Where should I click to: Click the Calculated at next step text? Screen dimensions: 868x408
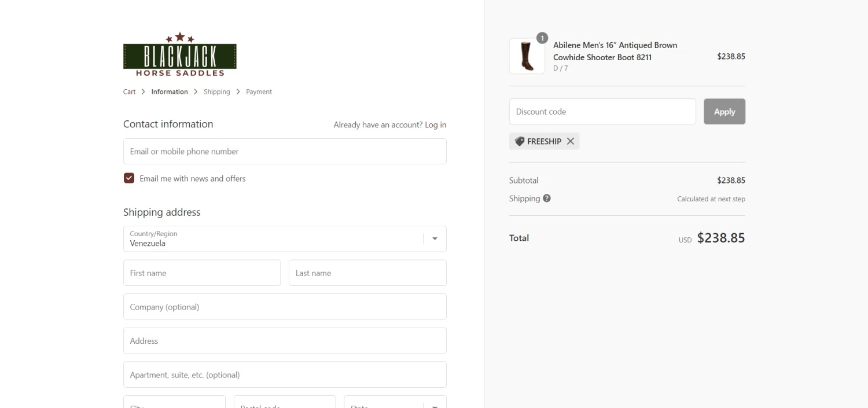(x=711, y=199)
